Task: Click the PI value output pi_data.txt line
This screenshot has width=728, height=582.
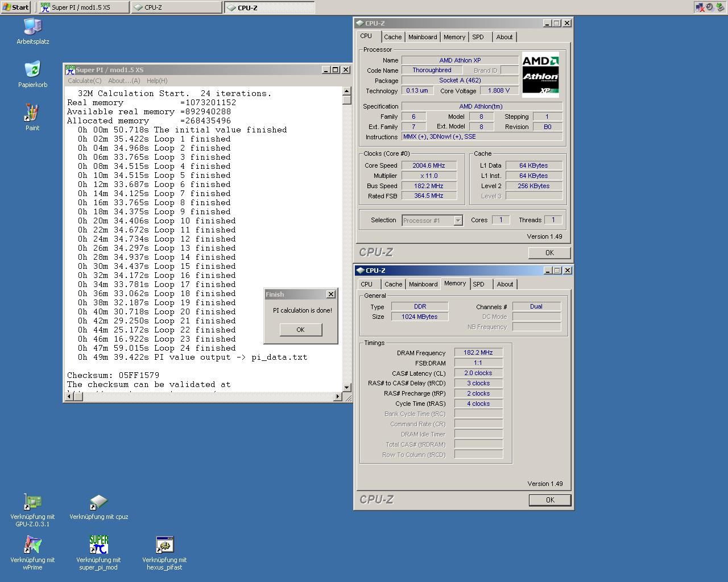Action: 193,357
